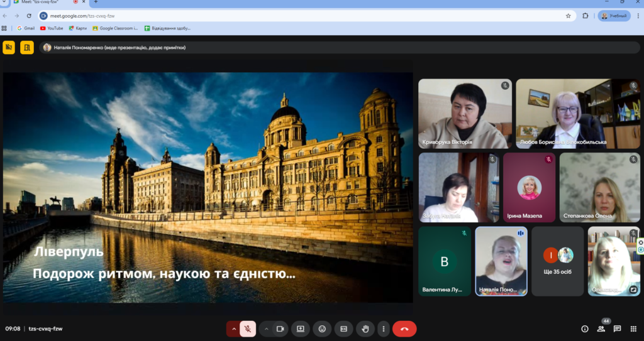The height and width of the screenshot is (341, 644).
Task: Open the activities grid icon
Action: 633,328
